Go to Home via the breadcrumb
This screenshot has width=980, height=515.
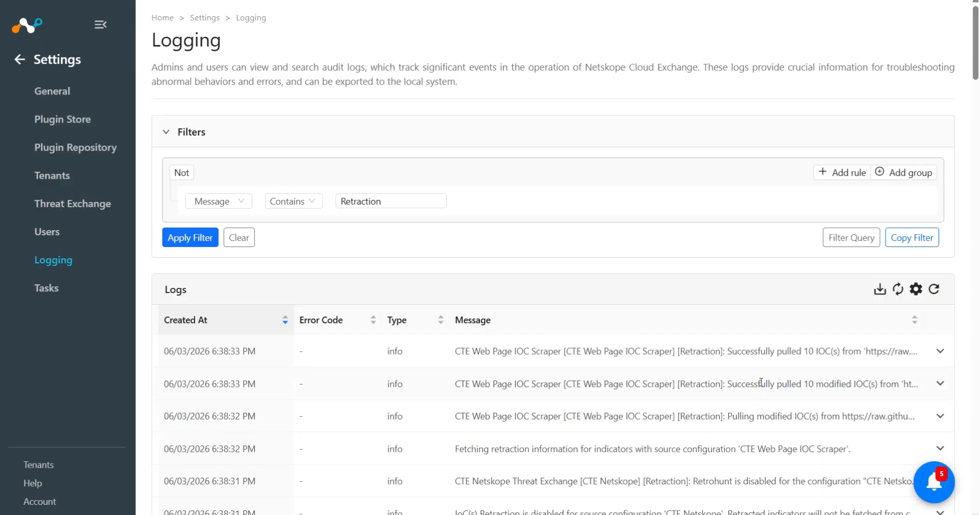click(162, 17)
